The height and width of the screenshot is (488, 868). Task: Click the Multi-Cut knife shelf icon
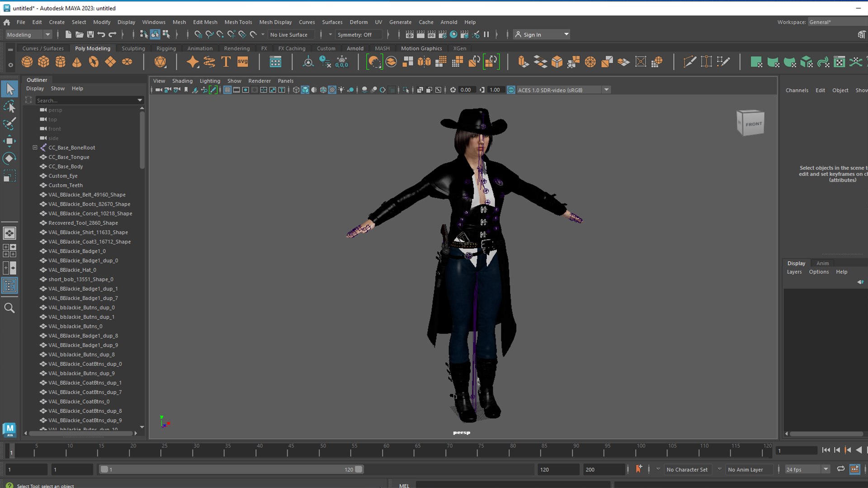[690, 62]
